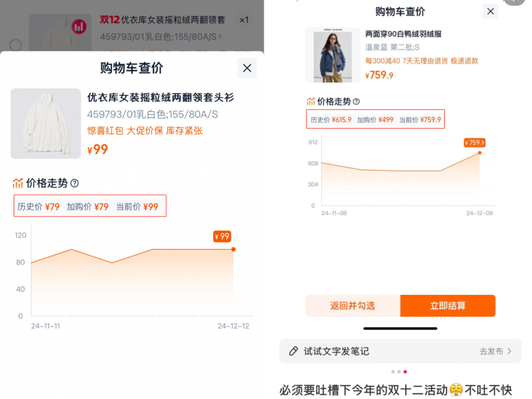
Task: Tap the 库存紧张 tag
Action: (x=184, y=131)
